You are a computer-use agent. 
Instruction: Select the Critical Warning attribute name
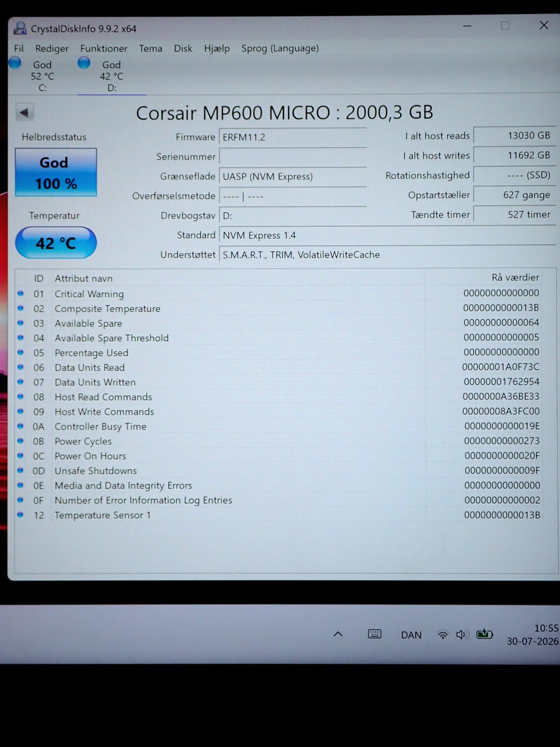[89, 294]
